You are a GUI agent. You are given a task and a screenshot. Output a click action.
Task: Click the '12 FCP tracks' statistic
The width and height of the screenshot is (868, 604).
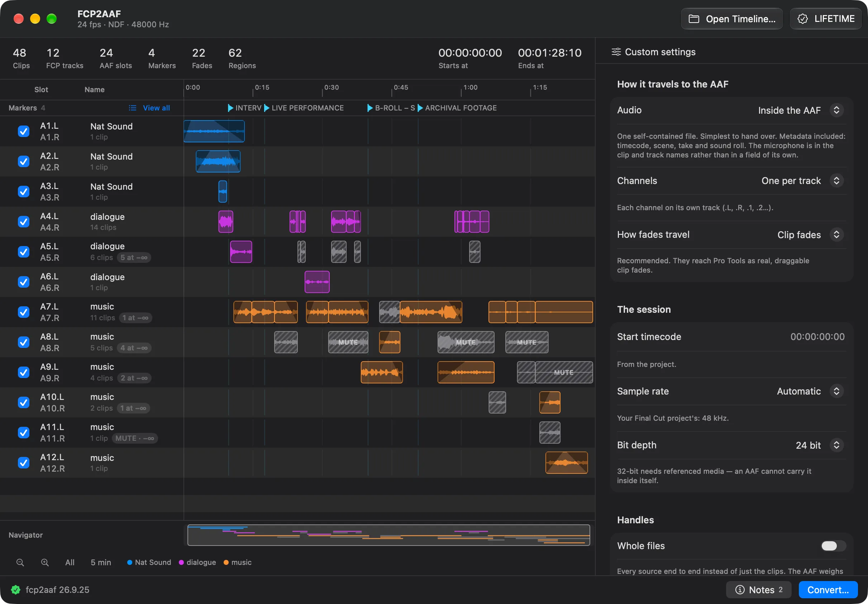pyautogui.click(x=65, y=58)
